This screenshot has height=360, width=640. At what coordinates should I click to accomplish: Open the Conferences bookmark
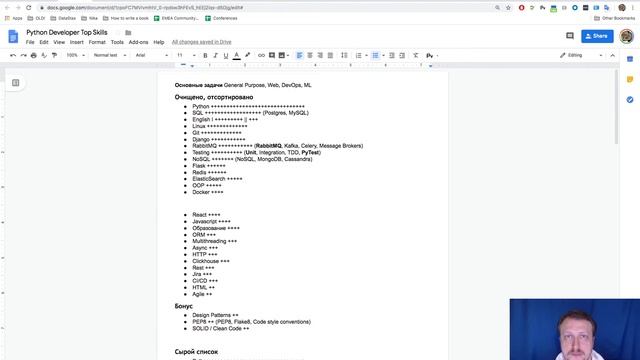(x=221, y=18)
